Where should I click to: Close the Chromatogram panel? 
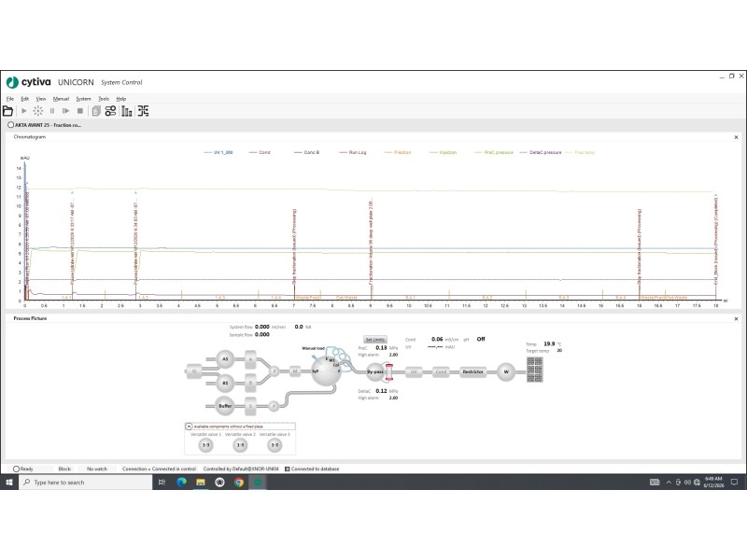point(736,137)
